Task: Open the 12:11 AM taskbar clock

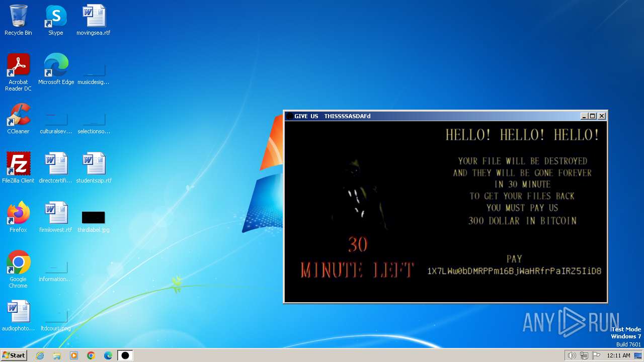Action: 618,355
